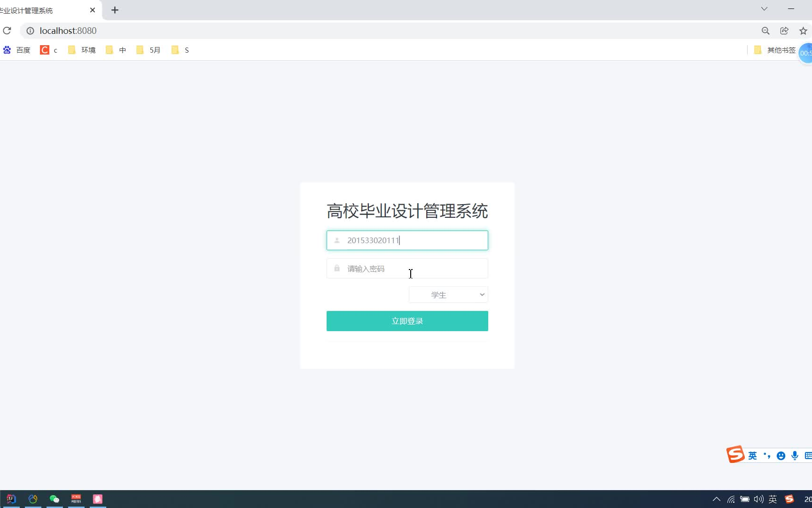Viewport: 812px width, 508px height.
Task: Bookmark the page with the star icon
Action: [x=804, y=31]
